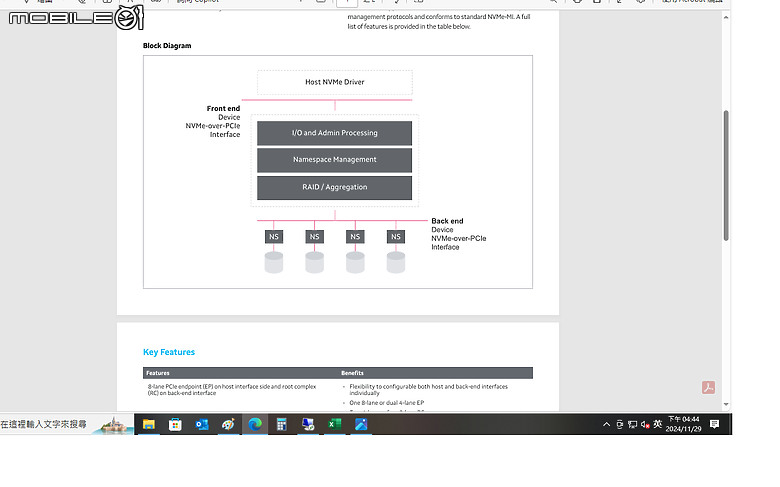780x487 pixels.
Task: Click the 'Front end' label
Action: 223,108
